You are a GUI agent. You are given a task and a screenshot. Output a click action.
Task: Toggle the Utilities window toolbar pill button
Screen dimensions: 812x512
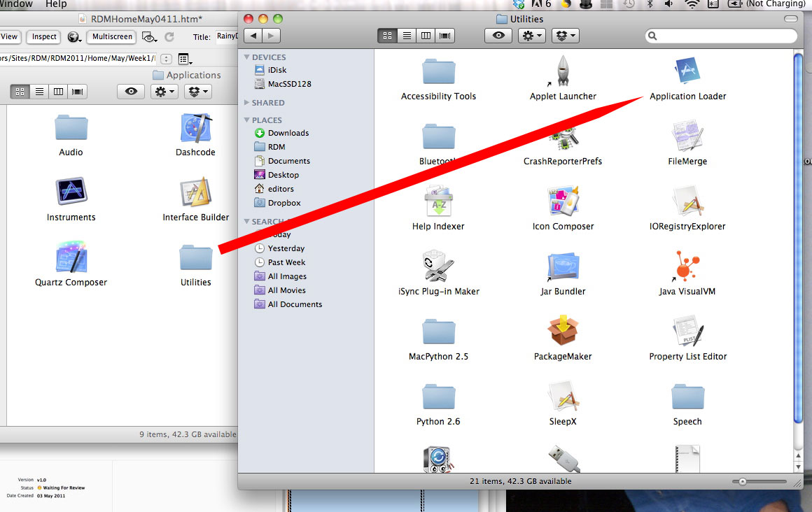tap(791, 19)
